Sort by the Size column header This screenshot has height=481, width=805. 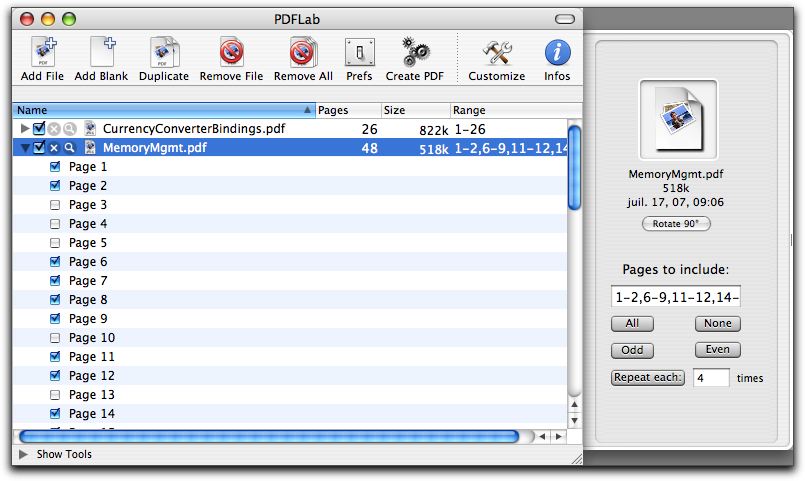(x=413, y=110)
